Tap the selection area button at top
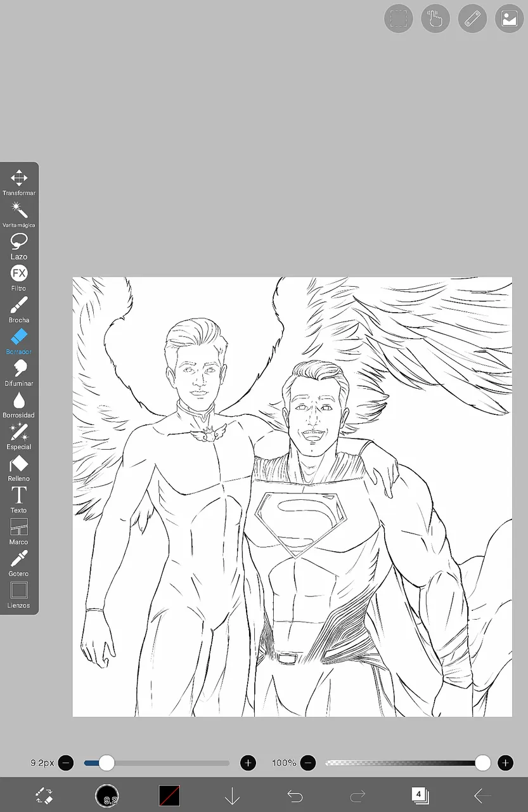The width and height of the screenshot is (528, 812). tap(399, 18)
